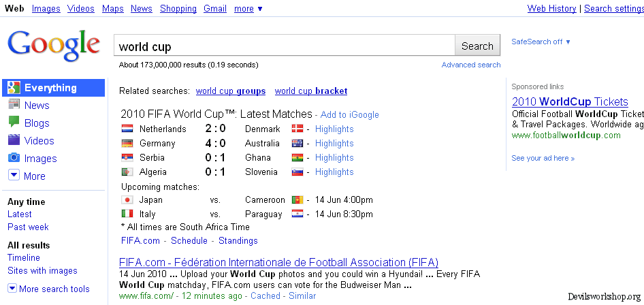This screenshot has height=305, width=644.
Task: Open Search settings link
Action: [614, 9]
